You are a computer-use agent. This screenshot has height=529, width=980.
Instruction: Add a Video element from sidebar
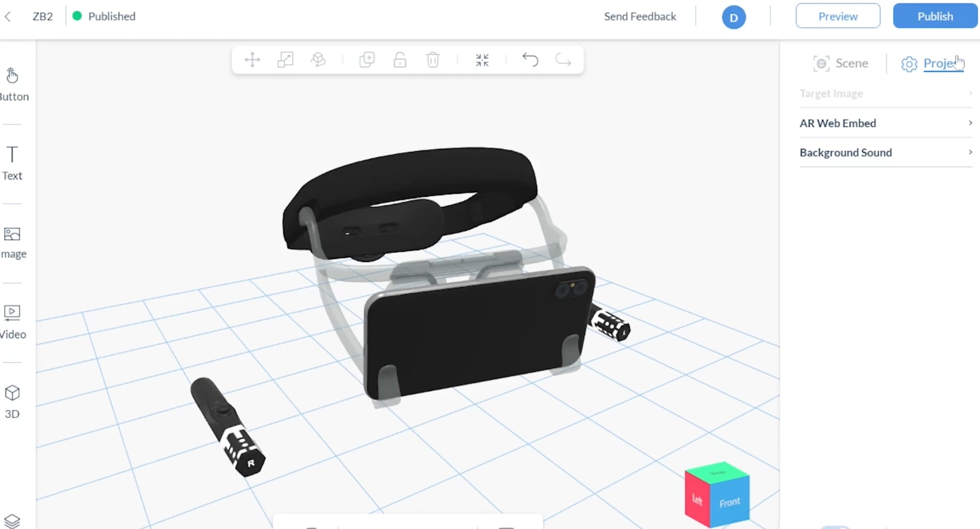click(x=13, y=322)
